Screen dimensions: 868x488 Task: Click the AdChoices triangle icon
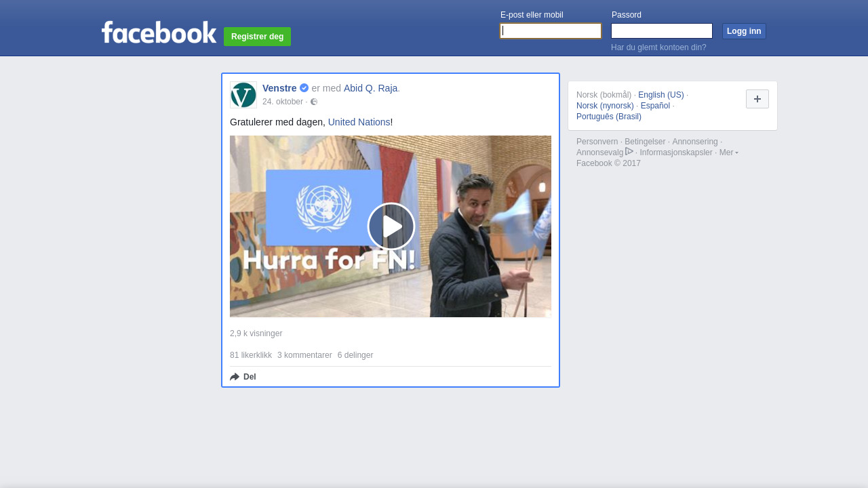click(629, 152)
